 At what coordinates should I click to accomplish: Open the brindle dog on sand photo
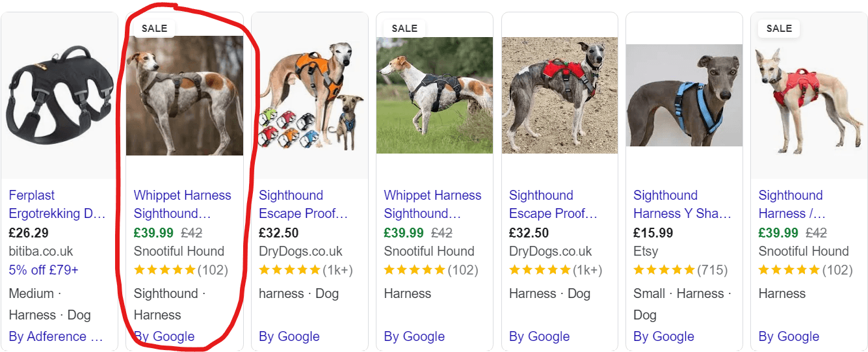coord(559,96)
